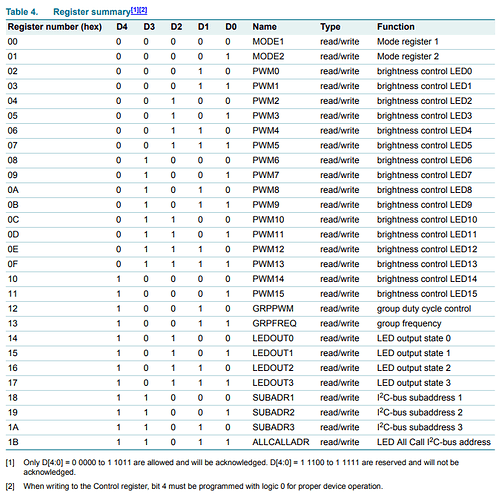The image size is (496, 500).
Task: Select the GRPFREQ register name
Action: [274, 323]
